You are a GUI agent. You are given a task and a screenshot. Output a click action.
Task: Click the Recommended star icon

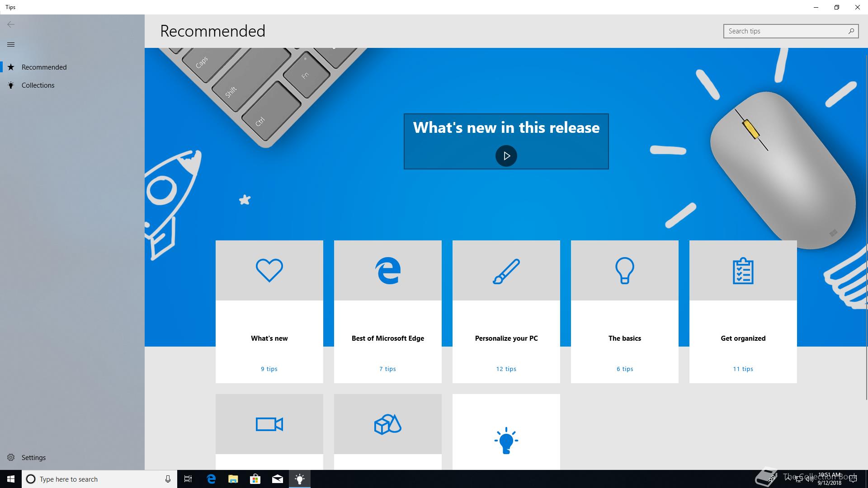pyautogui.click(x=11, y=67)
